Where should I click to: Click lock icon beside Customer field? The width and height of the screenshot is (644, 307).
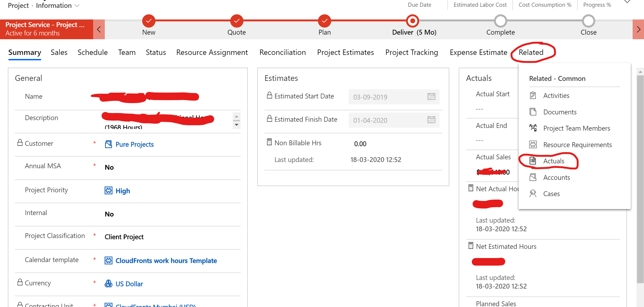click(20, 143)
